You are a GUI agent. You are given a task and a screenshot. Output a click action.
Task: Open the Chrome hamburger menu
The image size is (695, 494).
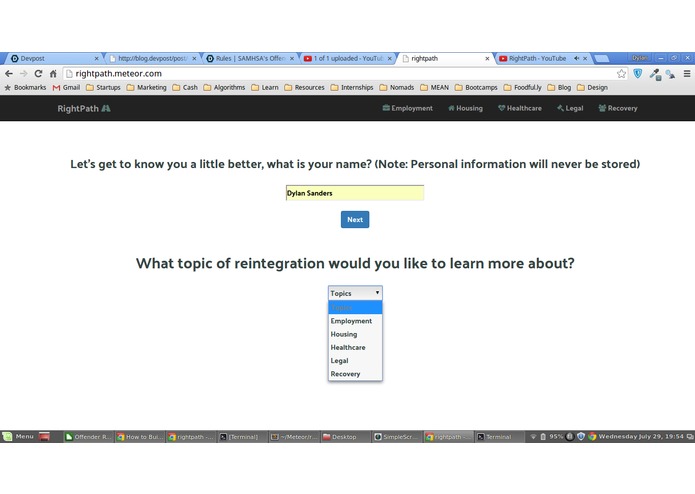[x=687, y=74]
